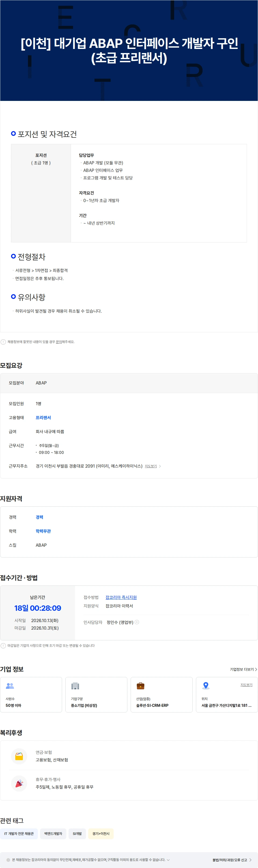Viewport: 258px width, 868px height.
Task: Click the ~ 내년 상반기까지 line
Action: pyautogui.click(x=99, y=223)
